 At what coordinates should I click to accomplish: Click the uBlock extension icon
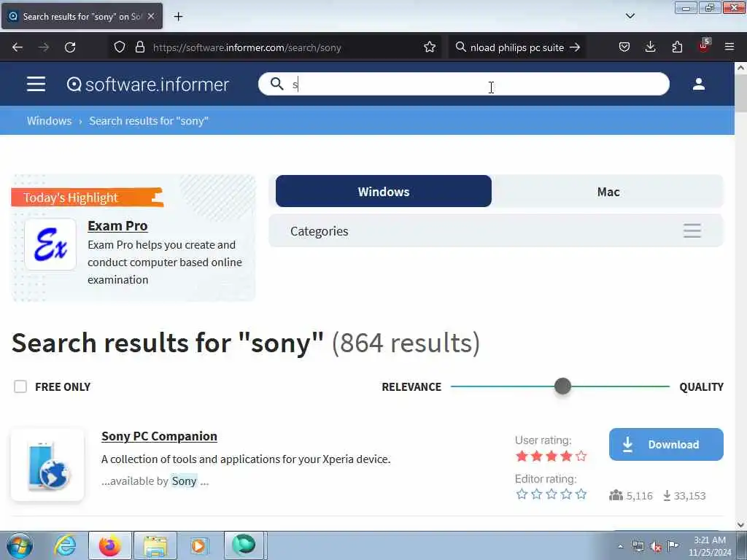click(704, 46)
